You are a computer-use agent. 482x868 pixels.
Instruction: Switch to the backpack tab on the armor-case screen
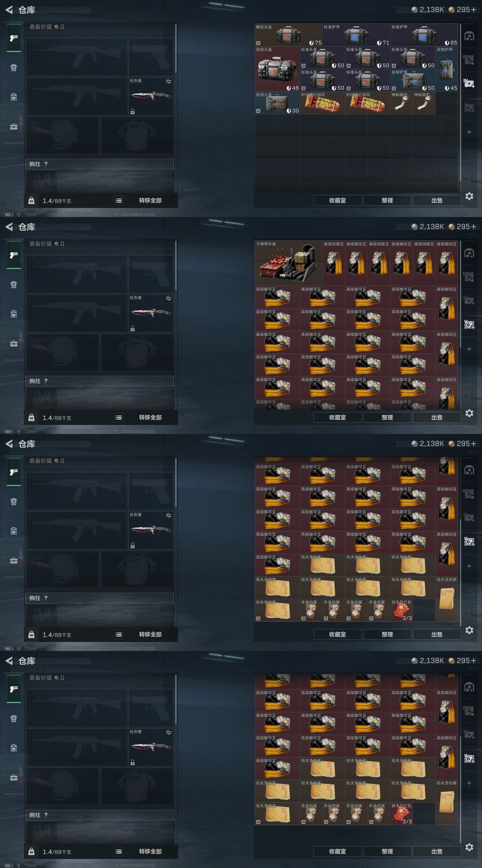[14, 97]
